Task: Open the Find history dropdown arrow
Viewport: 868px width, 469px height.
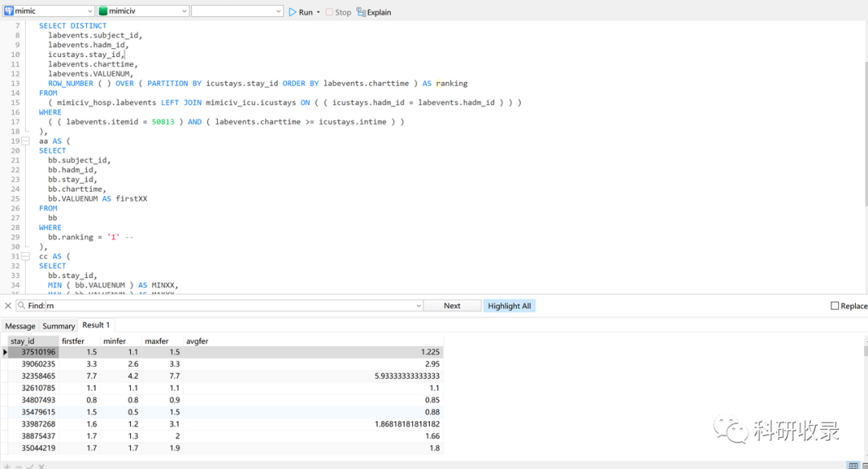Action: click(x=419, y=306)
